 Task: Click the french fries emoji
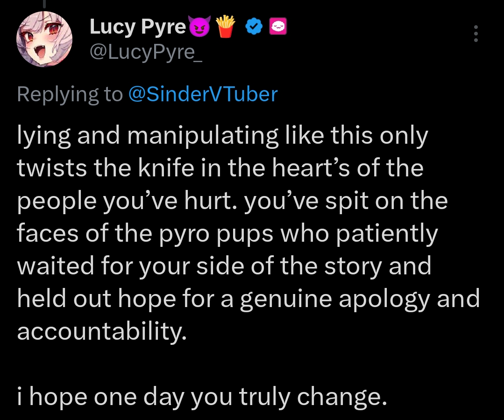pos(227,28)
